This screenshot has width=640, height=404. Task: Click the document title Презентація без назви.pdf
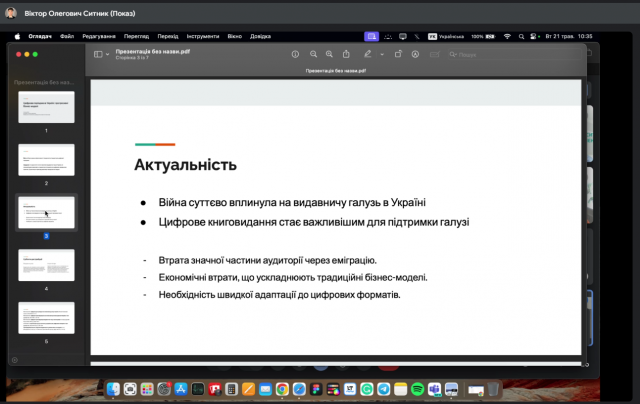click(x=153, y=51)
